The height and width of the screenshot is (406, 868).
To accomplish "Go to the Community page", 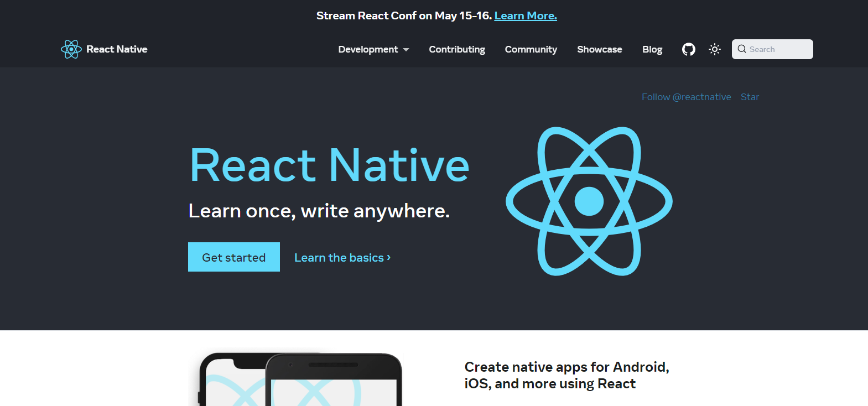I will click(531, 49).
